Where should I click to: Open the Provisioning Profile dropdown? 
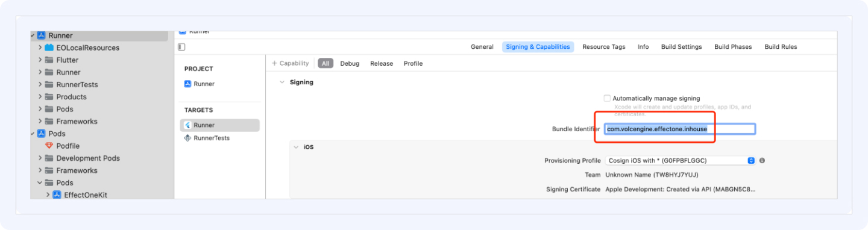coord(680,161)
